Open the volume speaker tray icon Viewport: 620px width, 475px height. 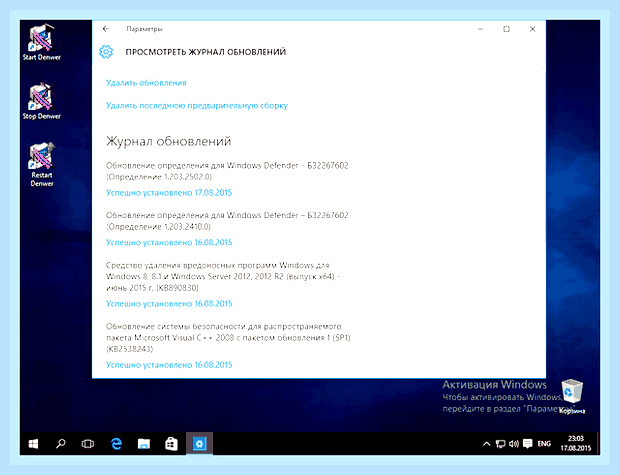(514, 444)
